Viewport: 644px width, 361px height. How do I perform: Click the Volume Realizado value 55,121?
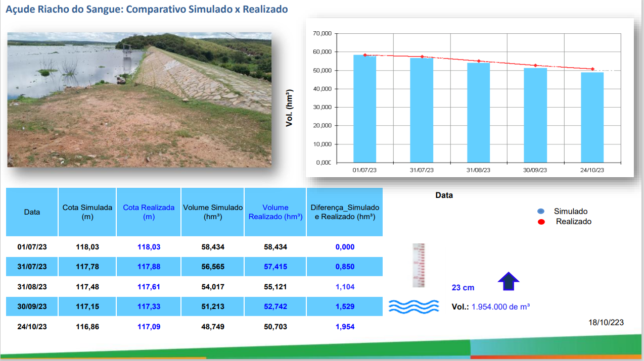[275, 287]
